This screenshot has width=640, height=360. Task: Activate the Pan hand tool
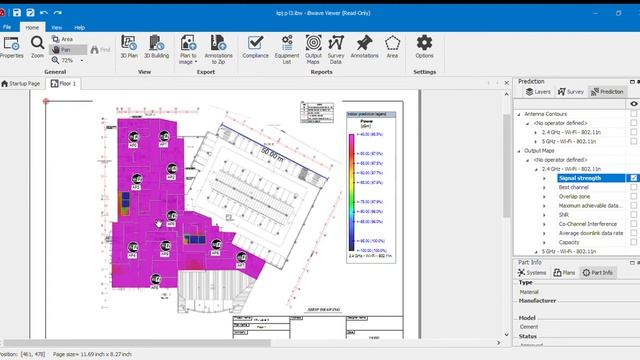click(x=68, y=50)
